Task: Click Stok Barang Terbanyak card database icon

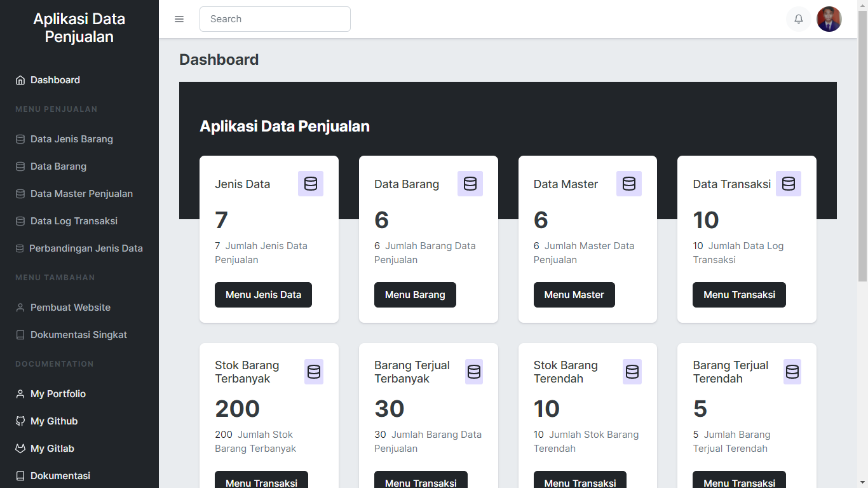Action: coord(314,372)
